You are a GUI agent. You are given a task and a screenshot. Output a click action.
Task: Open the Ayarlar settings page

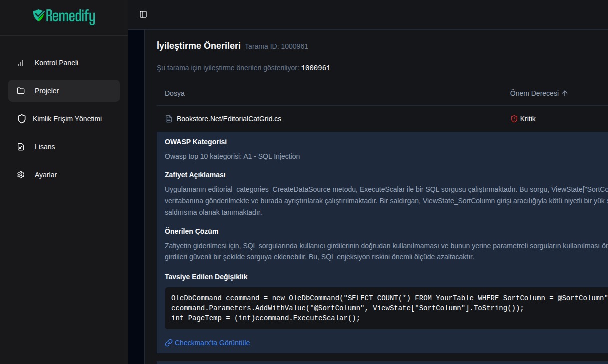pos(46,175)
